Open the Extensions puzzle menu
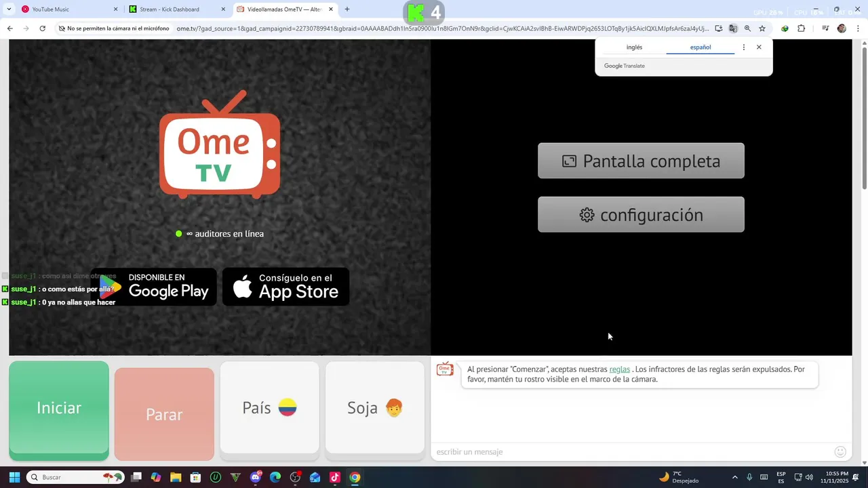 pyautogui.click(x=801, y=28)
